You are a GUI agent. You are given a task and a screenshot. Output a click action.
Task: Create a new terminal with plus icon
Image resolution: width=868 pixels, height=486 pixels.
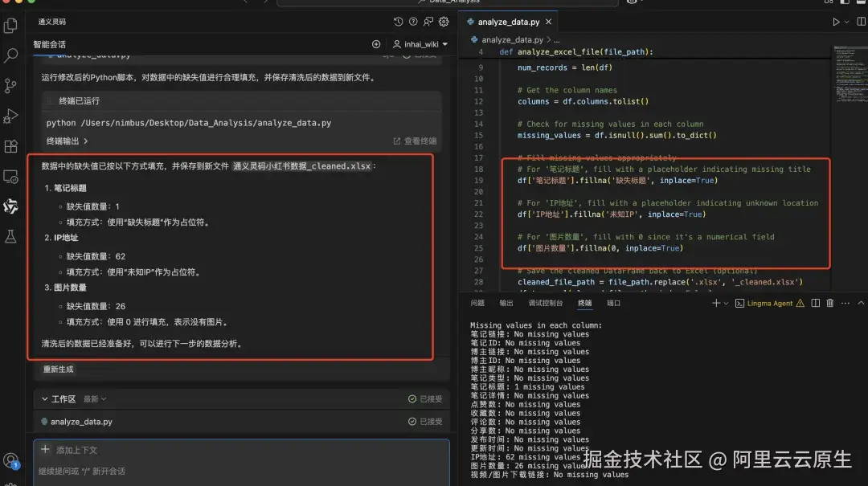(x=716, y=303)
